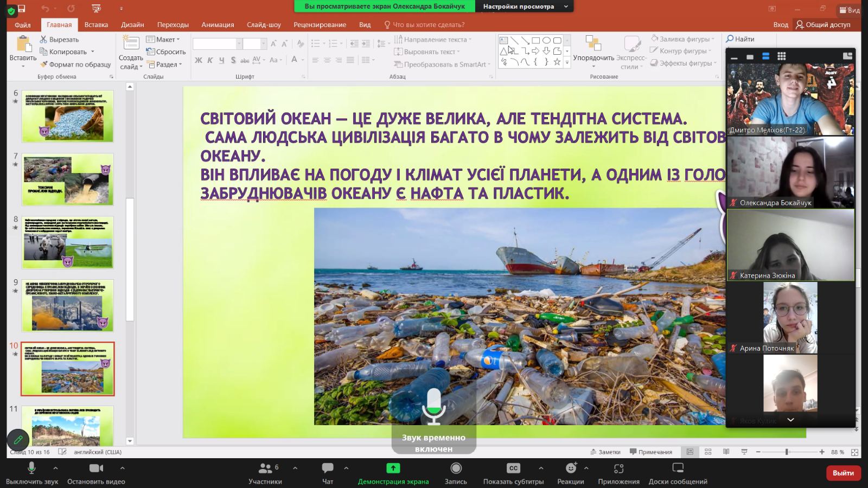
Task: Open View Options (Настройки просмотра) dropdown
Action: point(525,7)
